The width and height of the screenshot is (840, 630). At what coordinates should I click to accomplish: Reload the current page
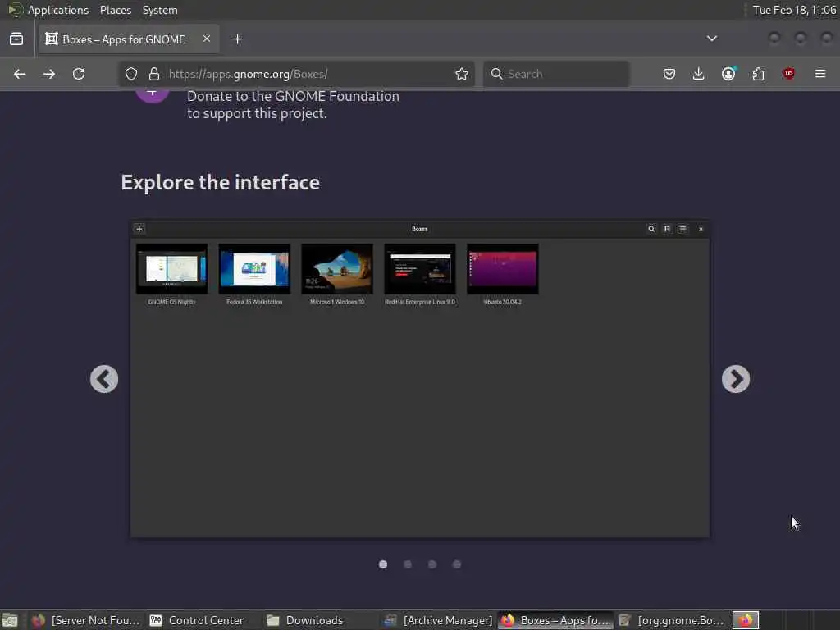pos(79,74)
